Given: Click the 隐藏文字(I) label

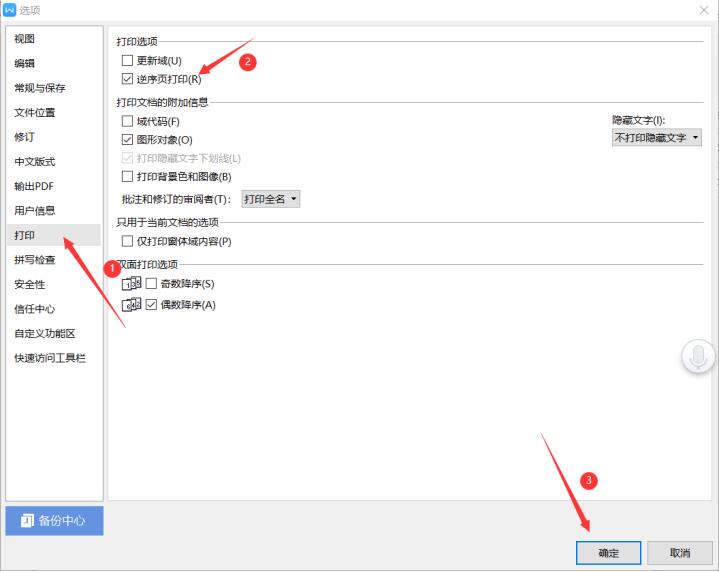Looking at the screenshot, I should click(638, 120).
